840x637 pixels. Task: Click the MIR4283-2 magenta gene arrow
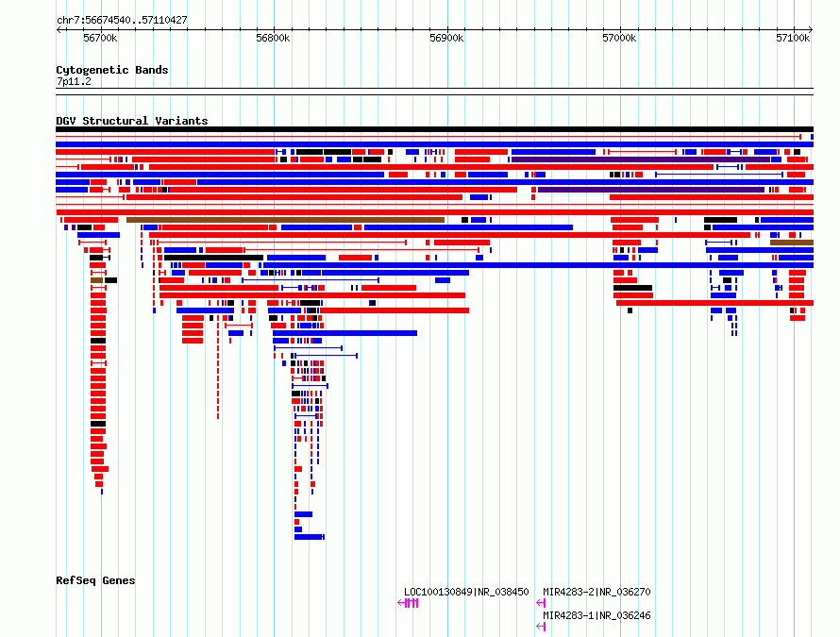point(541,603)
